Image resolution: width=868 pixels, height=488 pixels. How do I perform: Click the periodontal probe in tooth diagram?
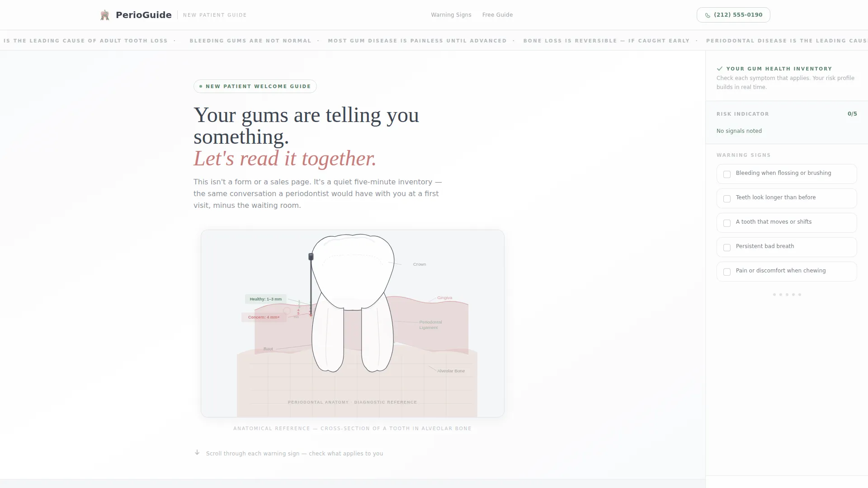(311, 285)
